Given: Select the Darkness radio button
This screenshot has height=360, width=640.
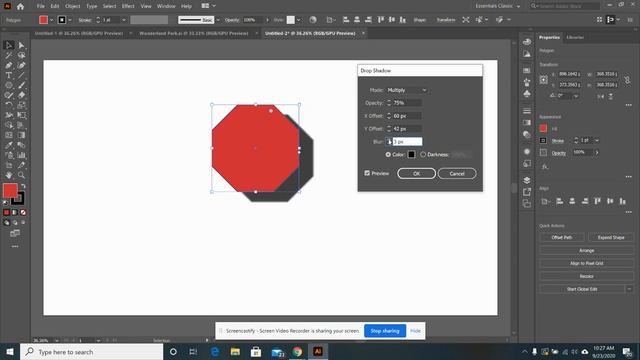Looking at the screenshot, I should point(423,155).
